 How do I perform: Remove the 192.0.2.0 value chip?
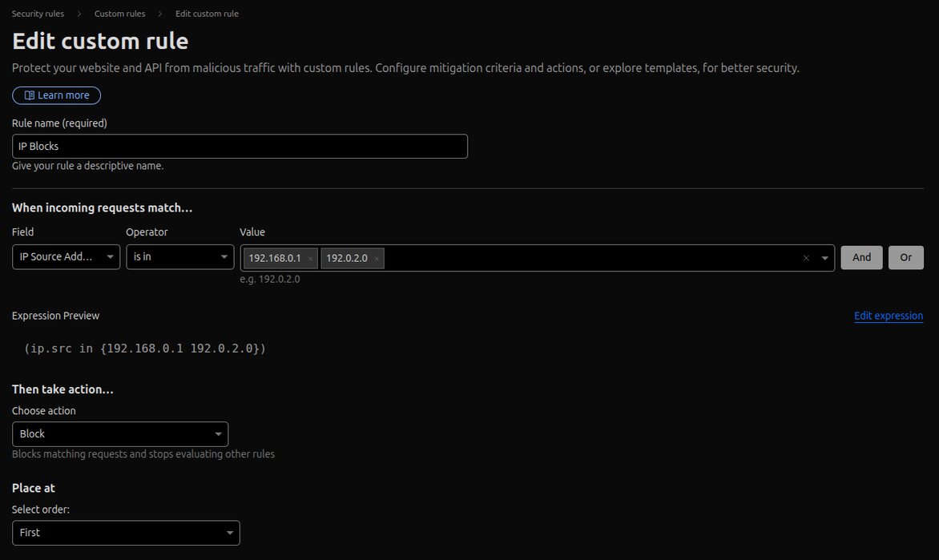pos(377,259)
